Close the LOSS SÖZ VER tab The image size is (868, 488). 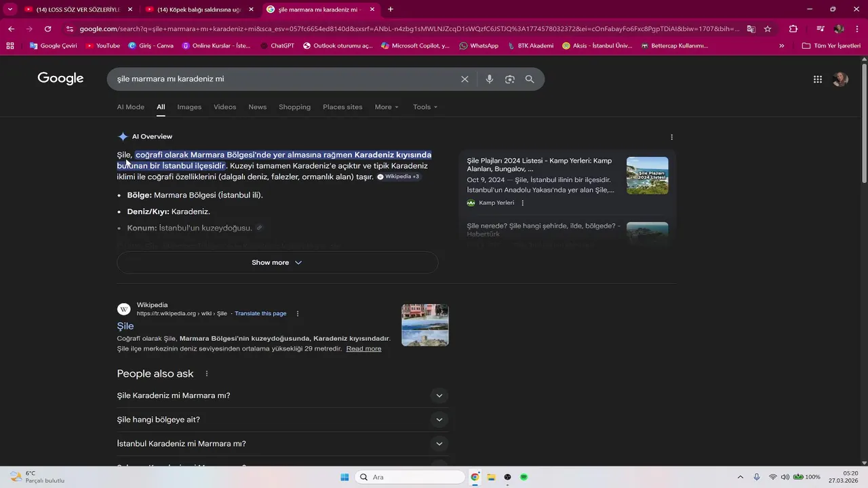point(130,9)
